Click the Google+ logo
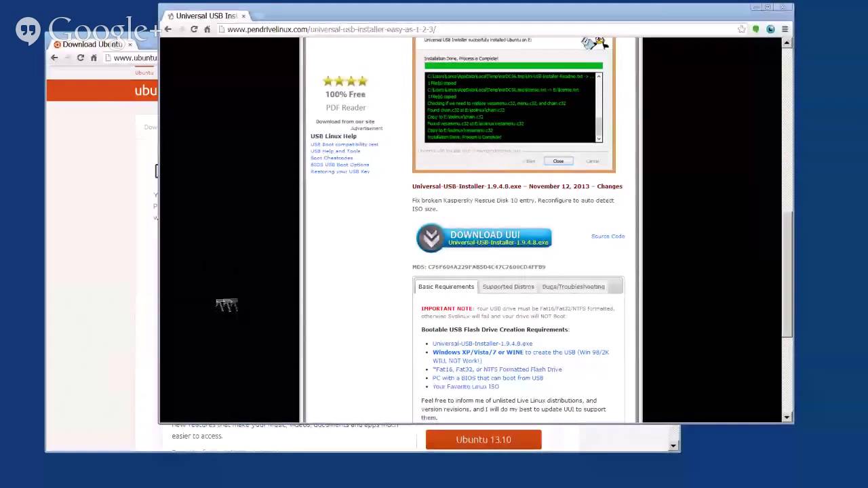The image size is (868, 488). 88,30
